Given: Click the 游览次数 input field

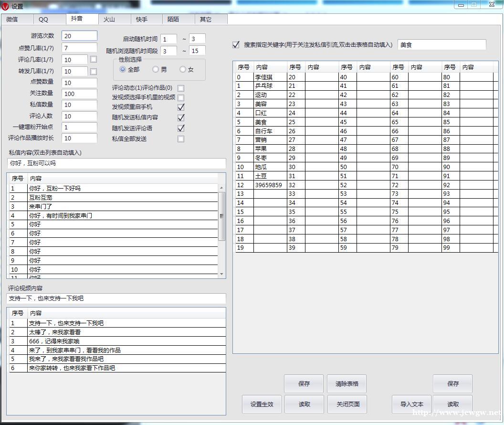Looking at the screenshot, I should point(79,36).
